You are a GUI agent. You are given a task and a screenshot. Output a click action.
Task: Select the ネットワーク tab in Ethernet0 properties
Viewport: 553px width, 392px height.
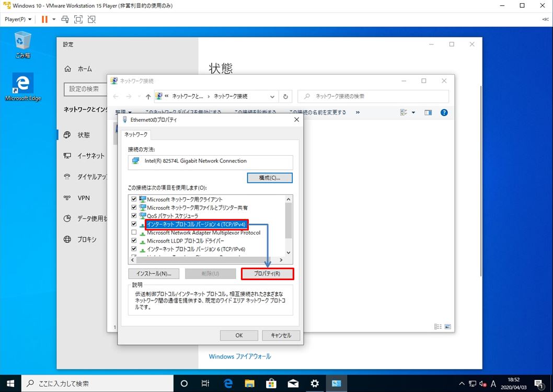[136, 135]
